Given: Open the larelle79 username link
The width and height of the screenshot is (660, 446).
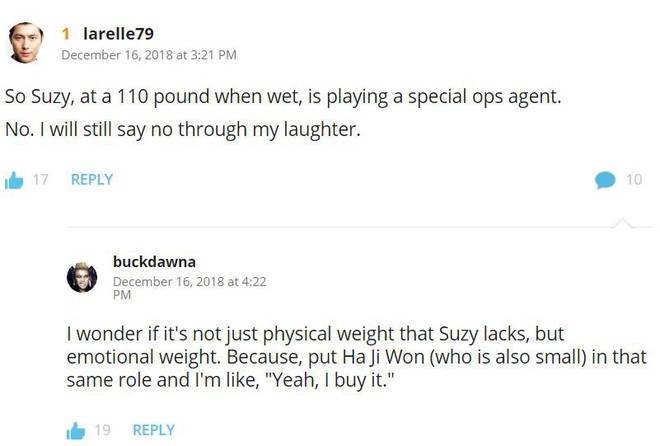Looking at the screenshot, I should [x=119, y=34].
